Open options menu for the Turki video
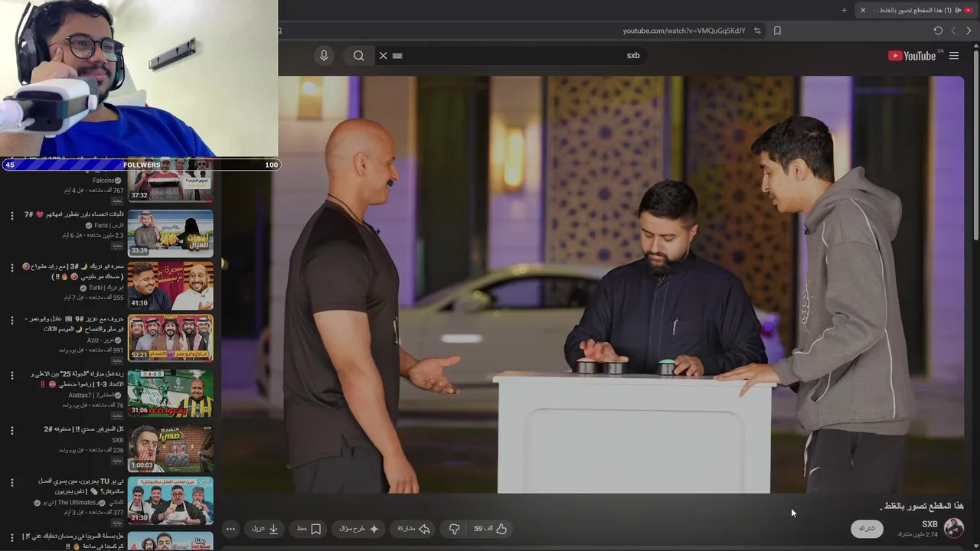Screen dimensions: 980x551 (x=11, y=268)
